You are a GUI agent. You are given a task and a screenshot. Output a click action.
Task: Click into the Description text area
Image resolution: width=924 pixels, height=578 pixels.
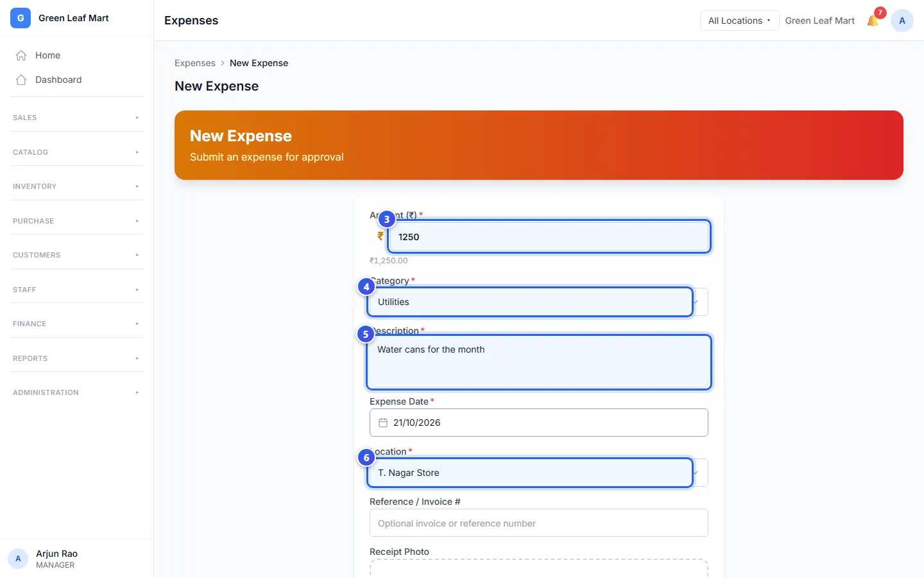[x=539, y=362]
